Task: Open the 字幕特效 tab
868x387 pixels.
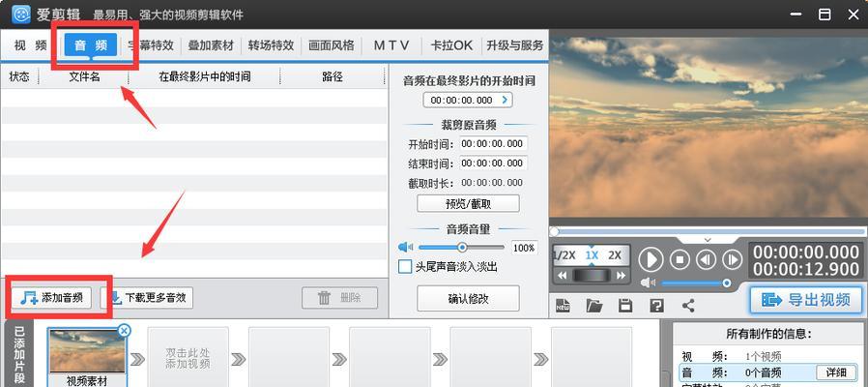Action: tap(151, 45)
